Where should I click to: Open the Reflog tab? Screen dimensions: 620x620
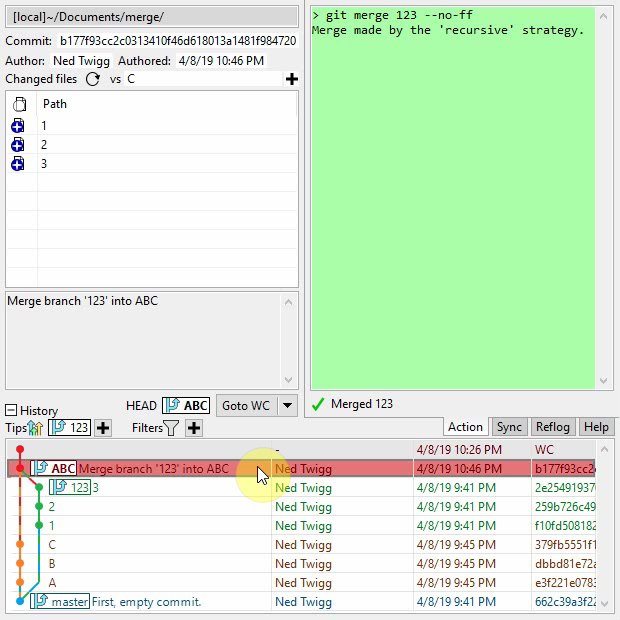tap(553, 427)
